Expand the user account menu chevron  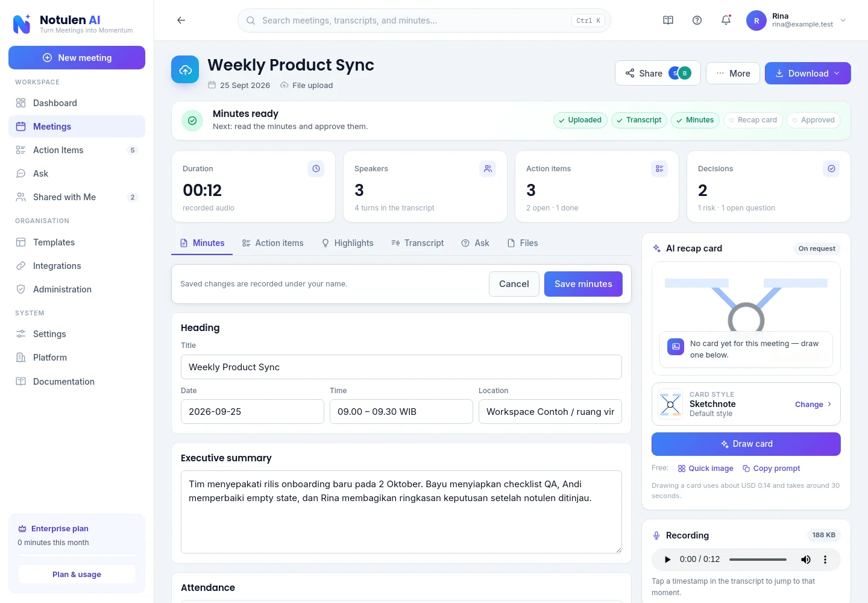pyautogui.click(x=843, y=21)
